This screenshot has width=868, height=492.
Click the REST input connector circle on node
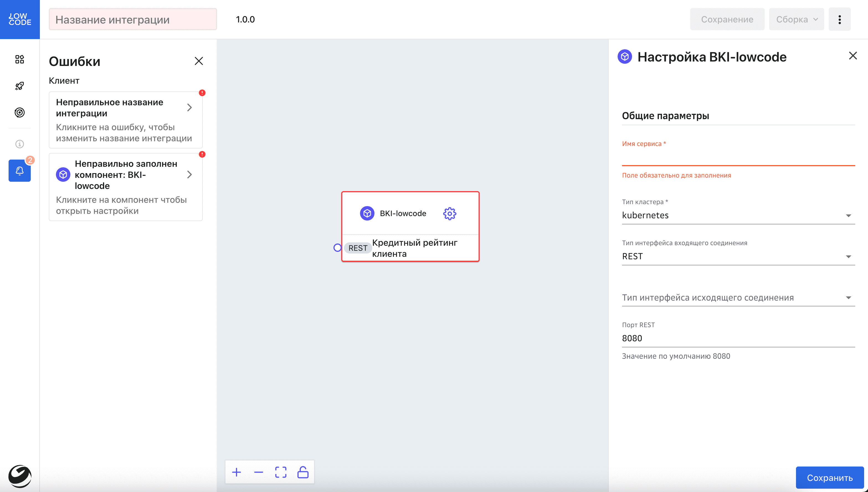[x=337, y=248]
